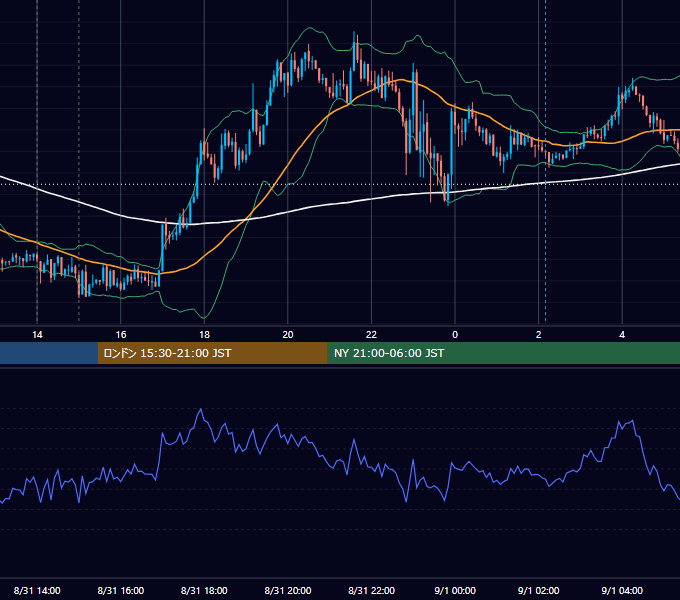This screenshot has height=600, width=680.
Task: Click the "9/1 02:00" date label on lower axis
Action: tap(539, 590)
